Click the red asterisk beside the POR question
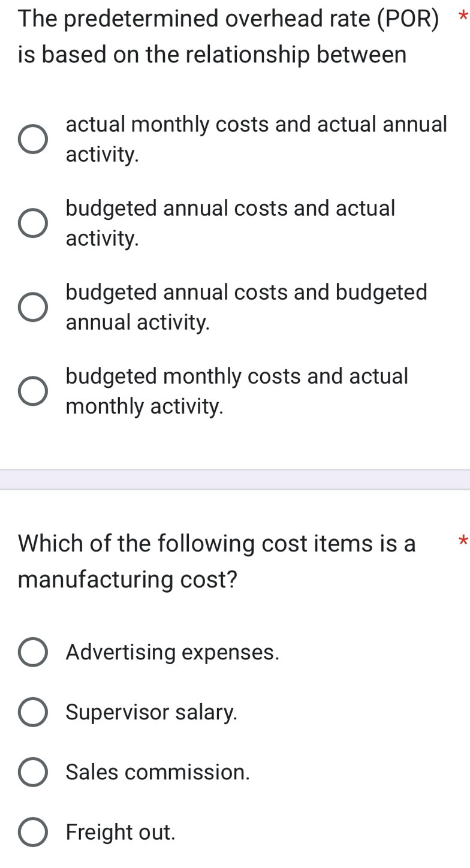470x868 pixels. (x=462, y=17)
